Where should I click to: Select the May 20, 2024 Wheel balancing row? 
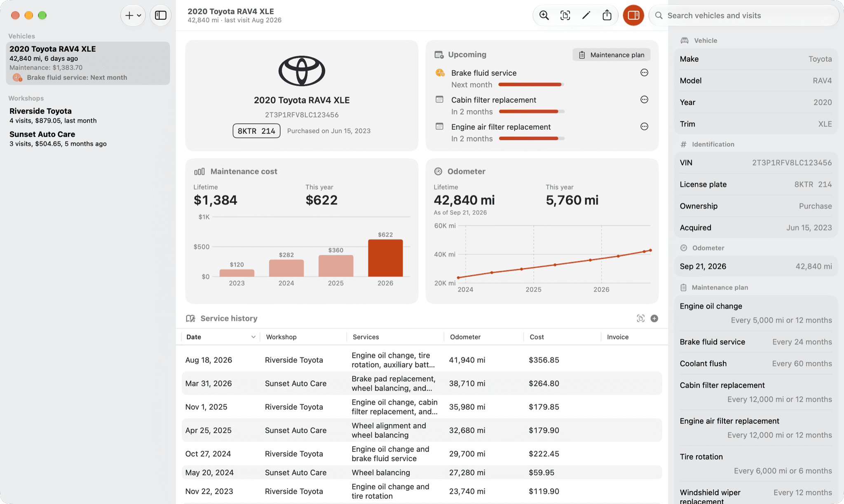(422, 472)
